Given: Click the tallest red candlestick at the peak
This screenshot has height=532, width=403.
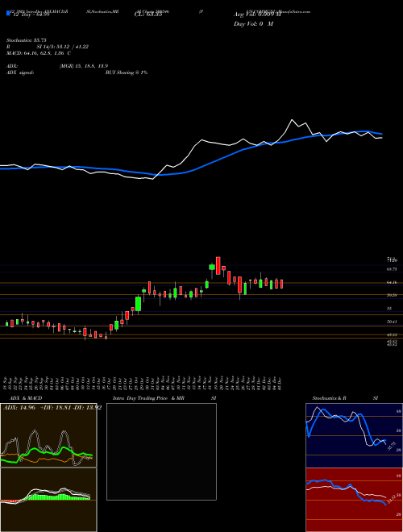Looking at the screenshot, I should coord(218,266).
